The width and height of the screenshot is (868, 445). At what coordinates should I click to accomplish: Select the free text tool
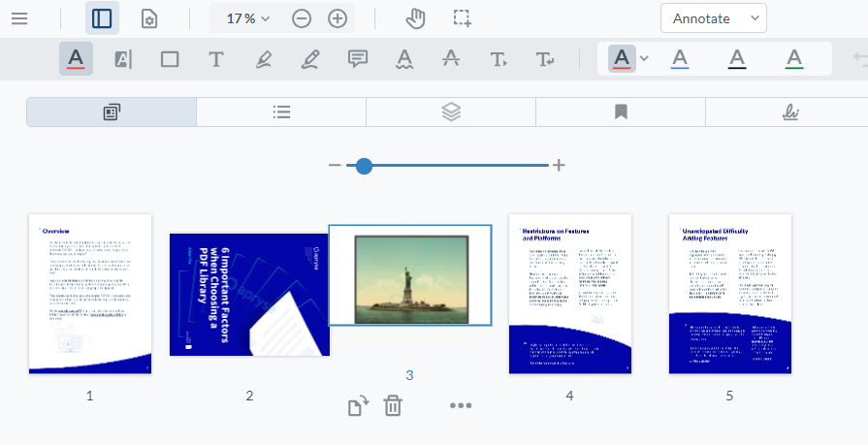[x=216, y=59]
